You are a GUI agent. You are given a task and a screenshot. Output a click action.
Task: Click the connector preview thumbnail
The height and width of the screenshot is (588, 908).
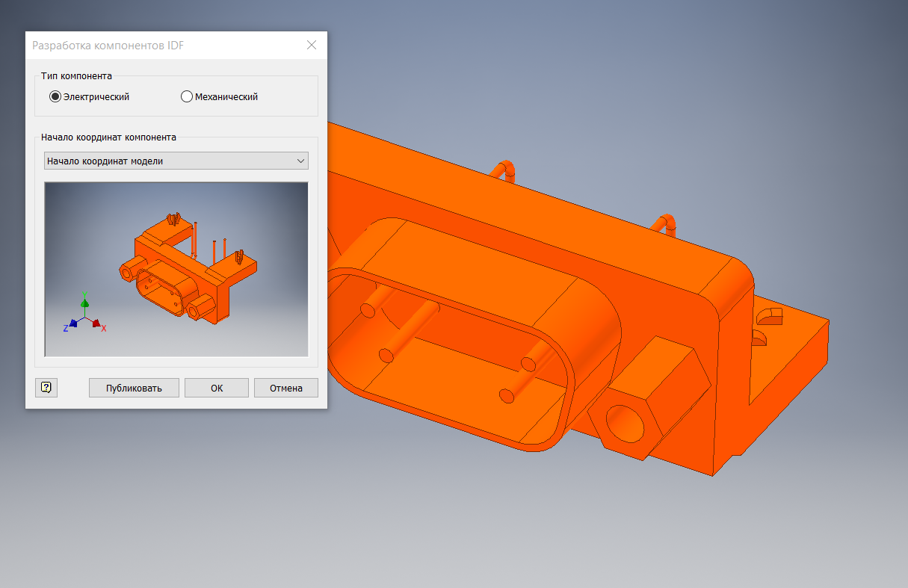click(176, 269)
